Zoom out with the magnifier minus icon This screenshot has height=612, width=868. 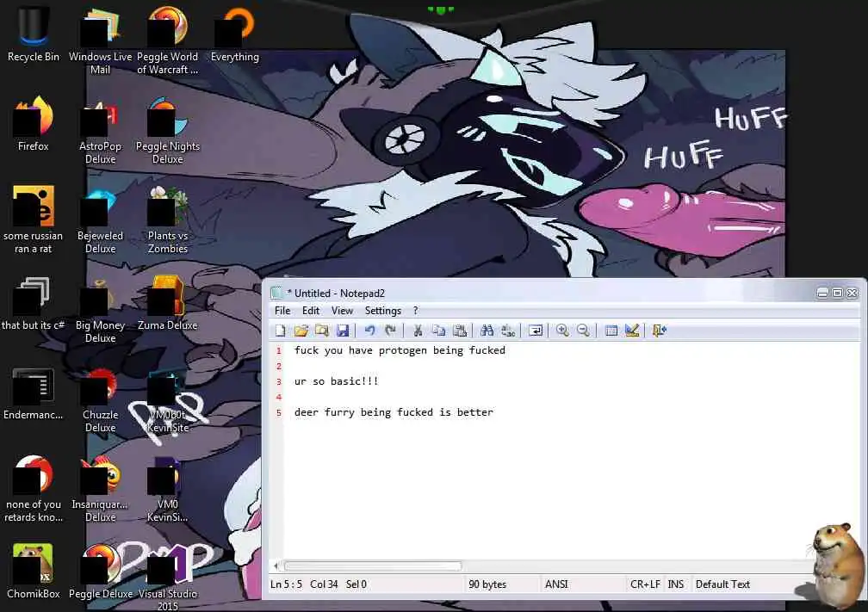(583, 331)
